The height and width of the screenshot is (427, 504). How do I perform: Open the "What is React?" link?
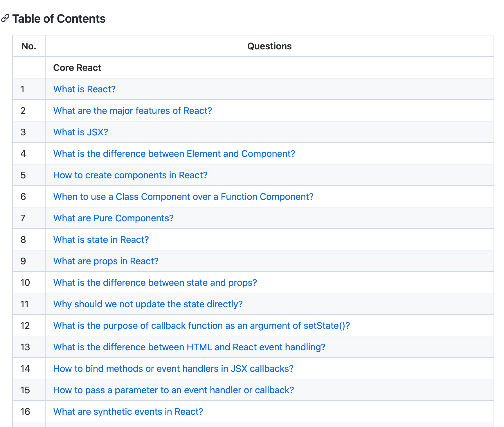tap(84, 89)
